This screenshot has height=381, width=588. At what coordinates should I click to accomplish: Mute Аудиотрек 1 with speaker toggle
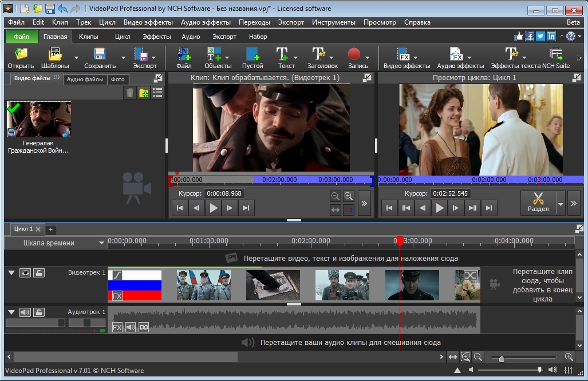(x=25, y=312)
